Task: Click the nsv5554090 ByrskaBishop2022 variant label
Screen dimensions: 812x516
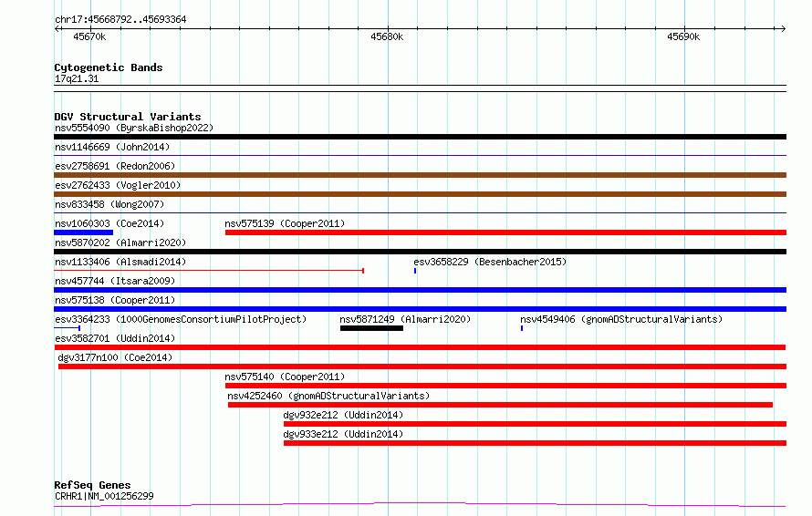Action: pyautogui.click(x=134, y=128)
